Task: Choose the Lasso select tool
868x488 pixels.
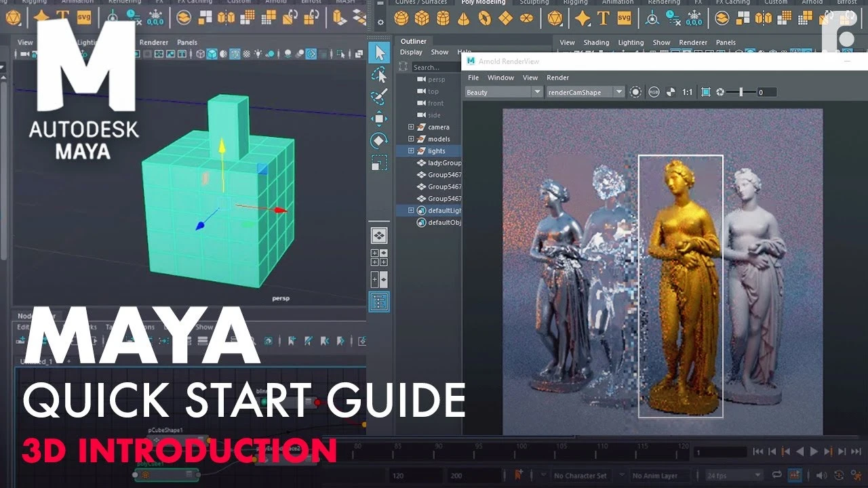Action: [x=379, y=75]
